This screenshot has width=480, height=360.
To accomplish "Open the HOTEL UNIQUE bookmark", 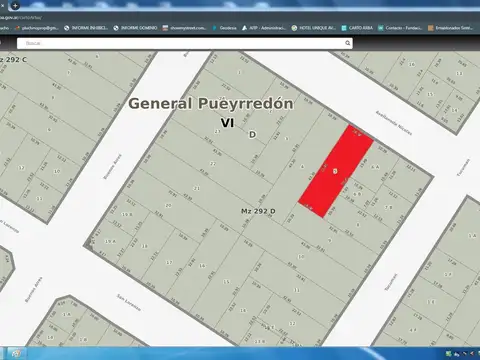I will click(x=313, y=28).
